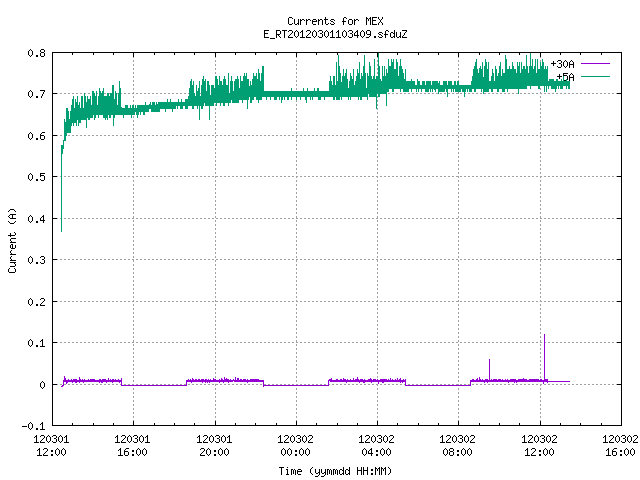Screen dimensions: 640x480
Task: Click the 0.3 y-axis tick label
Action: [36, 260]
